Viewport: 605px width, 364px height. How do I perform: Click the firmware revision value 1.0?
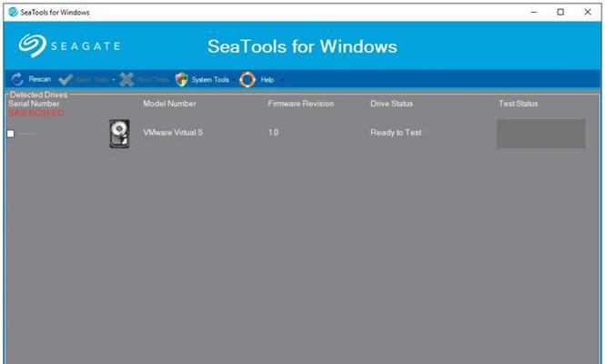pyautogui.click(x=273, y=132)
